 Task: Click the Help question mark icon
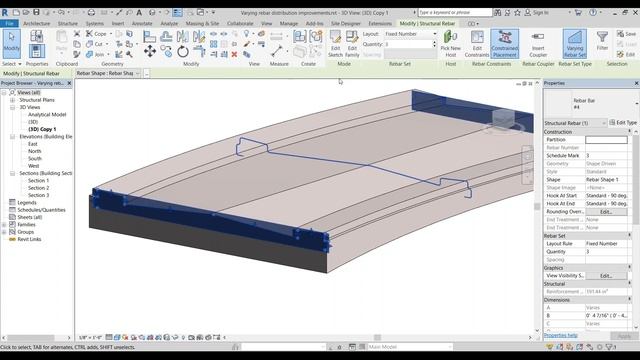593,13
